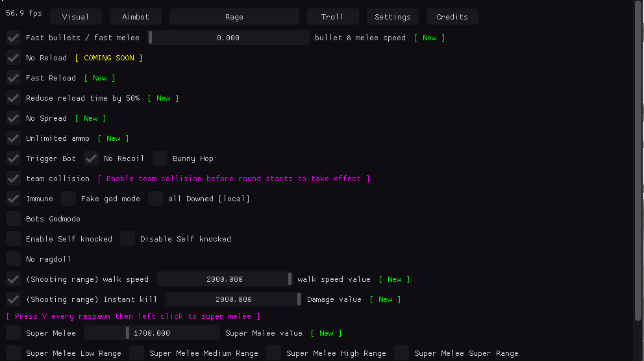644x361 pixels.
Task: Toggle the Unlimited ammo checkbox
Action: pyautogui.click(x=14, y=138)
